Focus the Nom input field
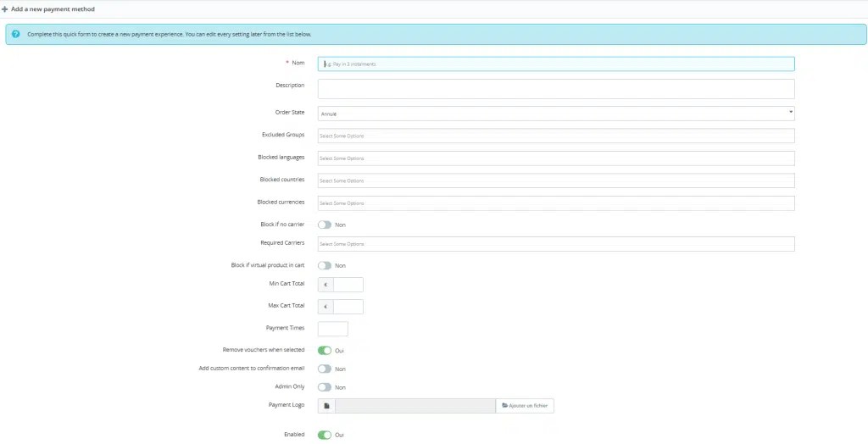This screenshot has width=868, height=444. click(556, 64)
